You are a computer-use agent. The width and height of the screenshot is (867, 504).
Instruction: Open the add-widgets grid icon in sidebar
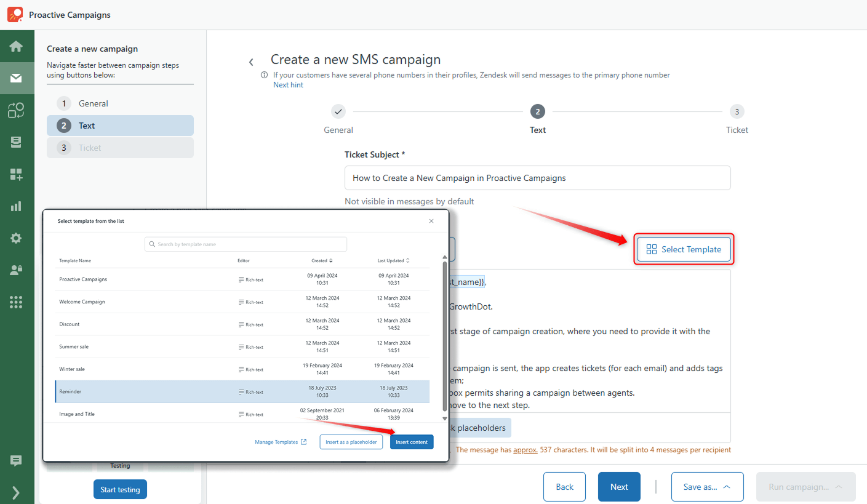[x=16, y=174]
